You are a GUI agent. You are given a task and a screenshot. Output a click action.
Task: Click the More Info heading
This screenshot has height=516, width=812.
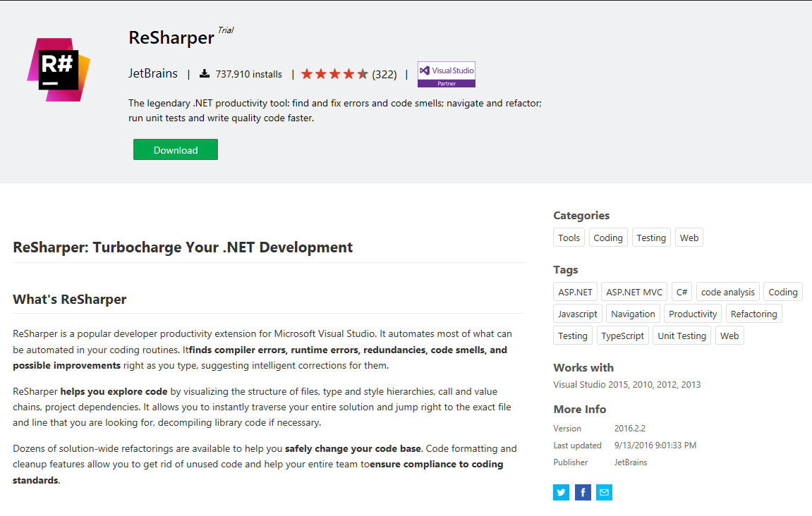(579, 409)
